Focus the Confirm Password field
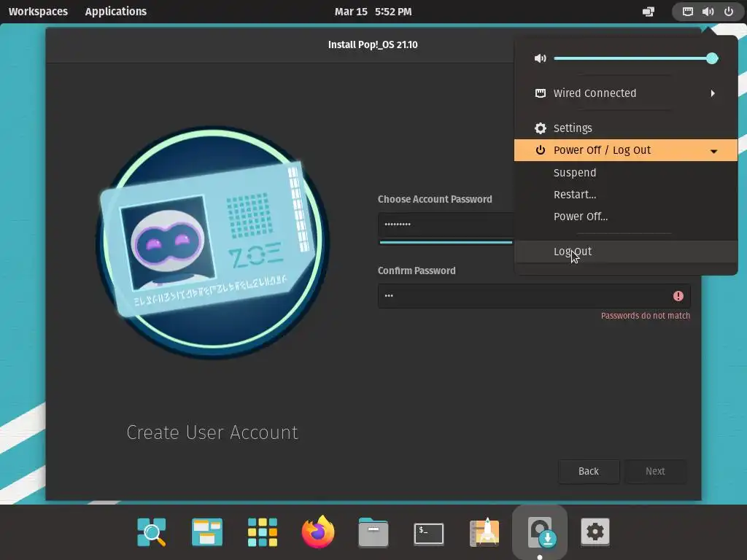 coord(534,296)
